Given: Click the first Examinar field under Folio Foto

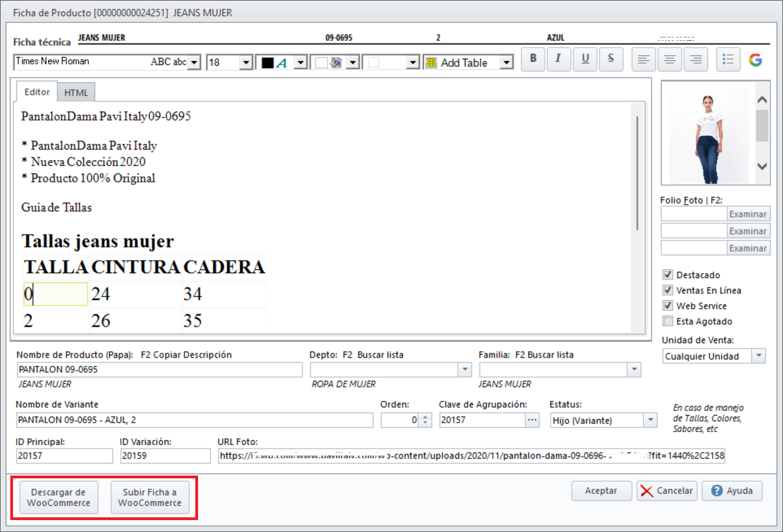Looking at the screenshot, I should click(748, 214).
